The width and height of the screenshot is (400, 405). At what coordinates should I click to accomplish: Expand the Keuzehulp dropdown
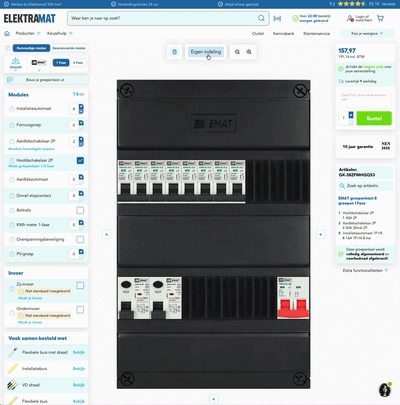pyautogui.click(x=60, y=33)
